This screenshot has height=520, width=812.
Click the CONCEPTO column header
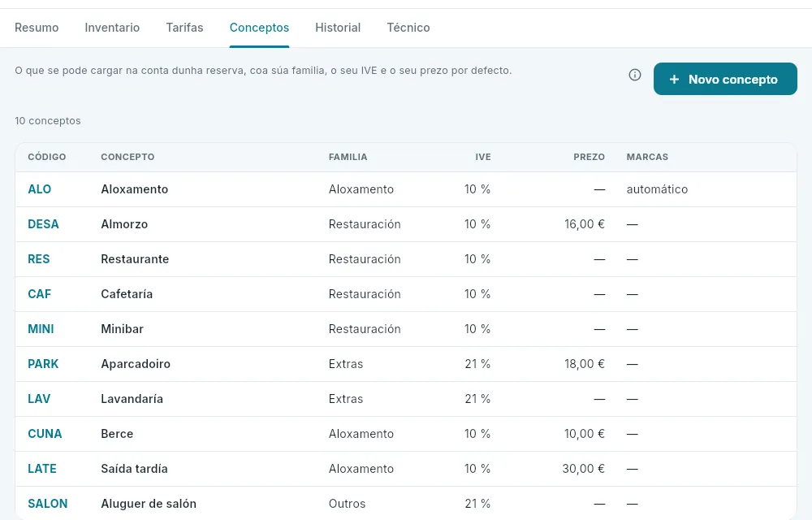point(127,157)
